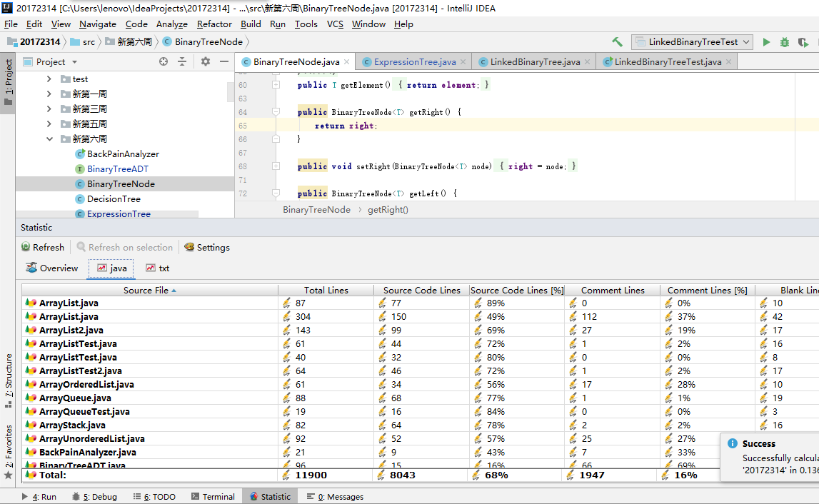This screenshot has width=819, height=504.
Task: Open the Project view dropdown arrow
Action: [x=75, y=61]
